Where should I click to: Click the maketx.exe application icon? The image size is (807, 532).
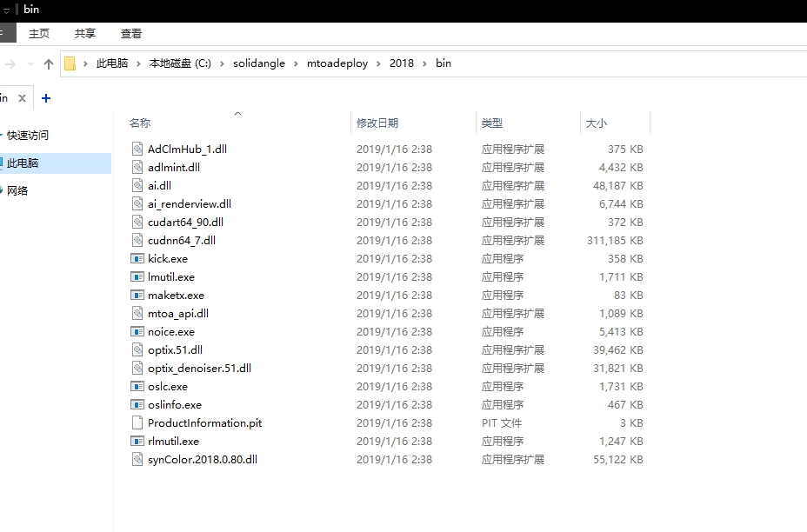(137, 295)
